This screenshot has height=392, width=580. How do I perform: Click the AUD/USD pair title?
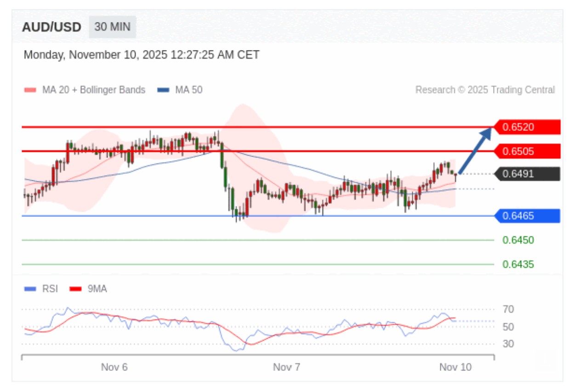point(51,27)
